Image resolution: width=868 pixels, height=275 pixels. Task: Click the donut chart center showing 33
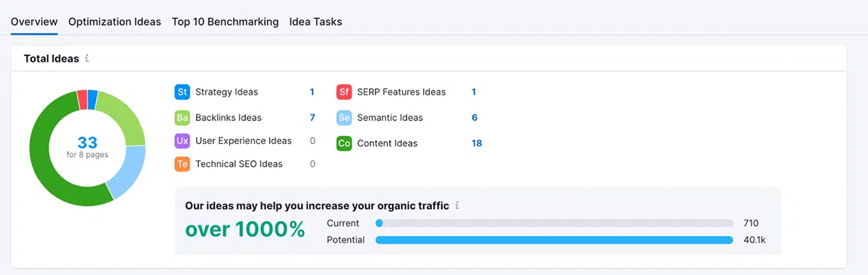[87, 147]
